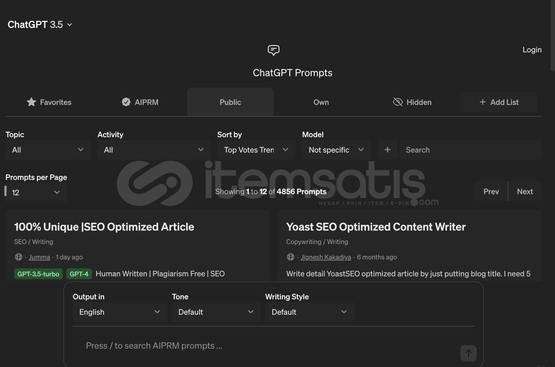Click the author link Jumma
This screenshot has width=555, height=367.
pyautogui.click(x=39, y=257)
